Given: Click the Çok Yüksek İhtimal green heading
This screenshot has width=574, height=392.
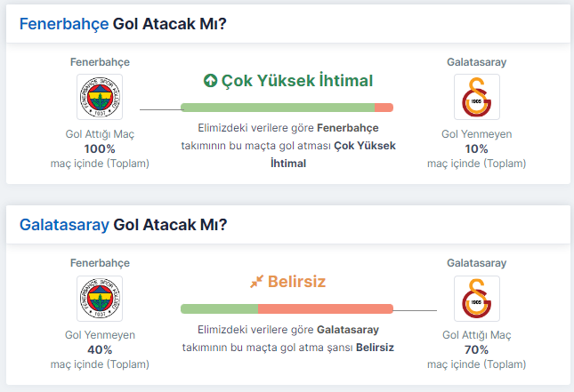Looking at the screenshot, I should (297, 81).
